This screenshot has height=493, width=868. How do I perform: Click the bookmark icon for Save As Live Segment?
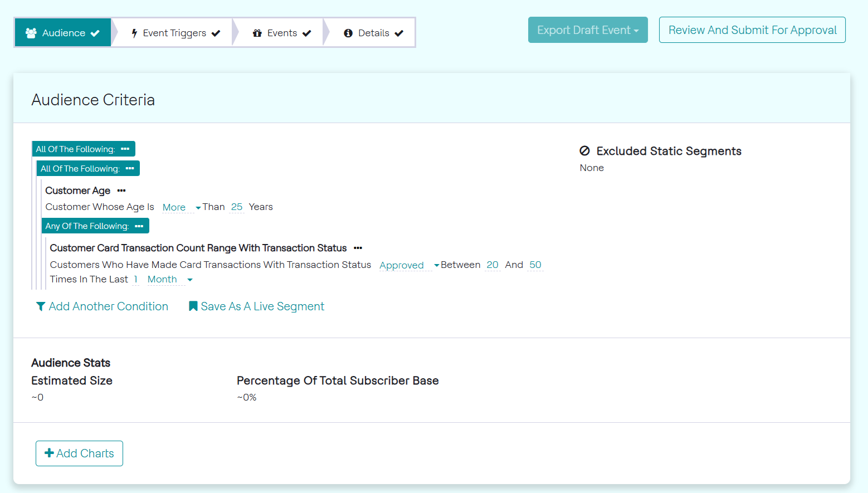(x=193, y=306)
